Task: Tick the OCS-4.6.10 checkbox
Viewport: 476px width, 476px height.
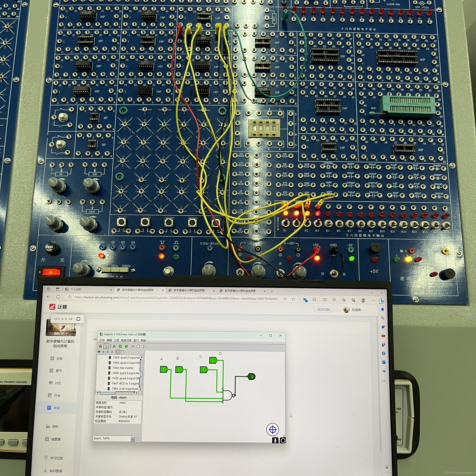Action: click(x=78, y=319)
